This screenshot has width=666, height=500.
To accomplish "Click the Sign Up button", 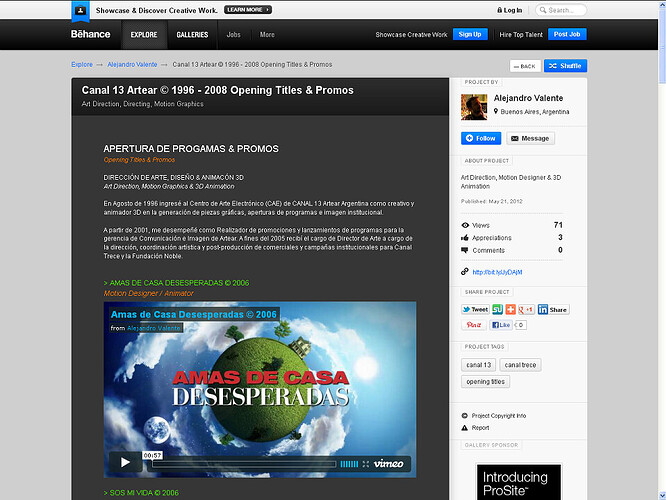I will click(x=470, y=34).
